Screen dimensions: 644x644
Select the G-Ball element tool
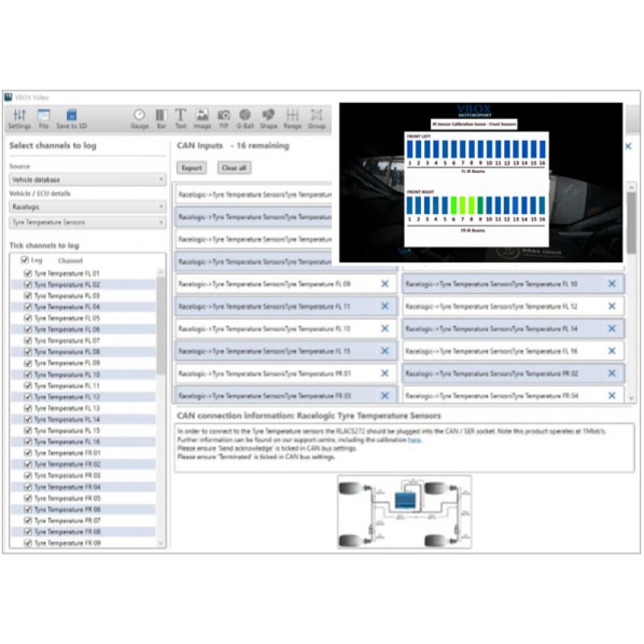(245, 119)
